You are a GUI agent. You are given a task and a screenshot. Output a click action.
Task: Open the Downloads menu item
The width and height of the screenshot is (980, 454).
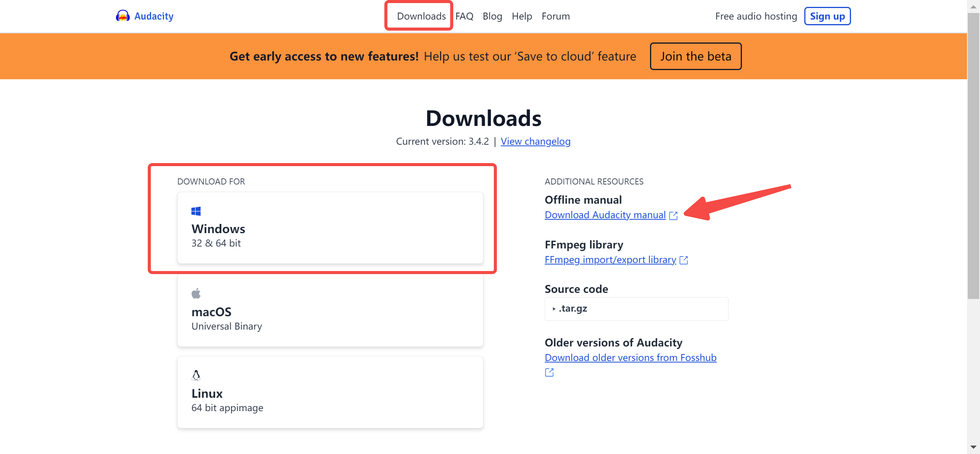[x=421, y=16]
